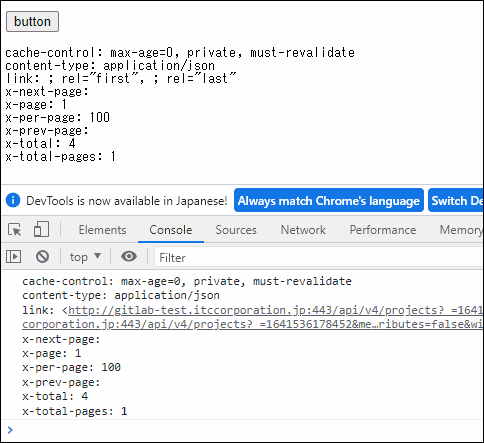Click the Switch DevTools button

456,200
